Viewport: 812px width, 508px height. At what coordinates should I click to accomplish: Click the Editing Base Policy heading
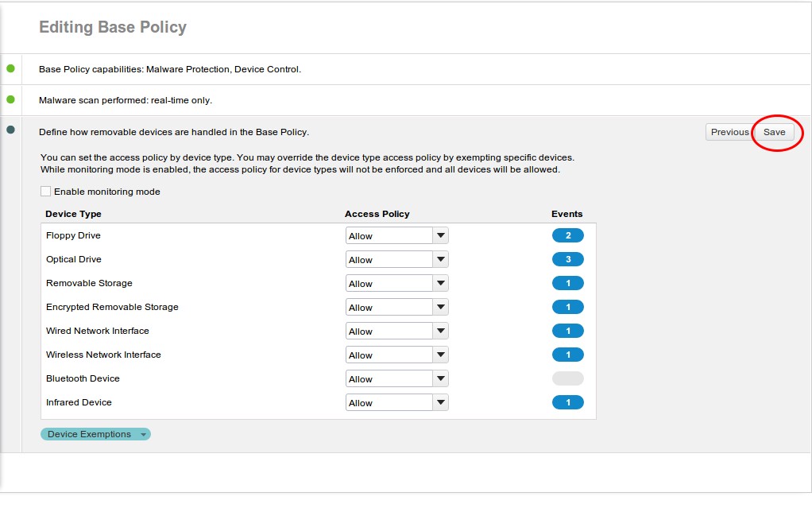(x=113, y=27)
